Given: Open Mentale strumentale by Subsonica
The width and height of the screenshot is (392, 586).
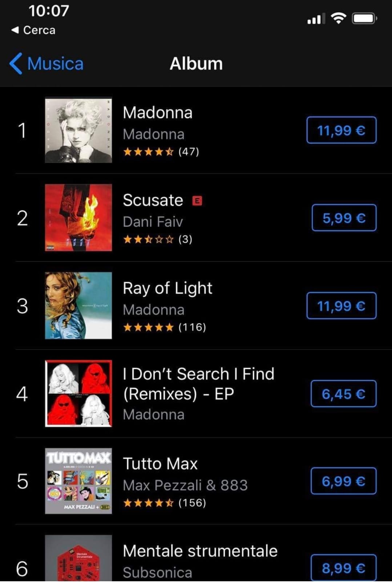Looking at the screenshot, I should coord(200,550).
